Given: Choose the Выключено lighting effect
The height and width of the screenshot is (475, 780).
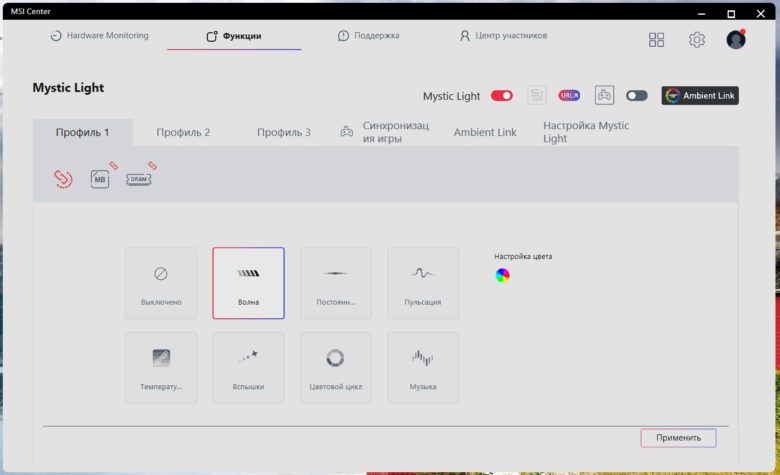Looking at the screenshot, I should click(161, 283).
